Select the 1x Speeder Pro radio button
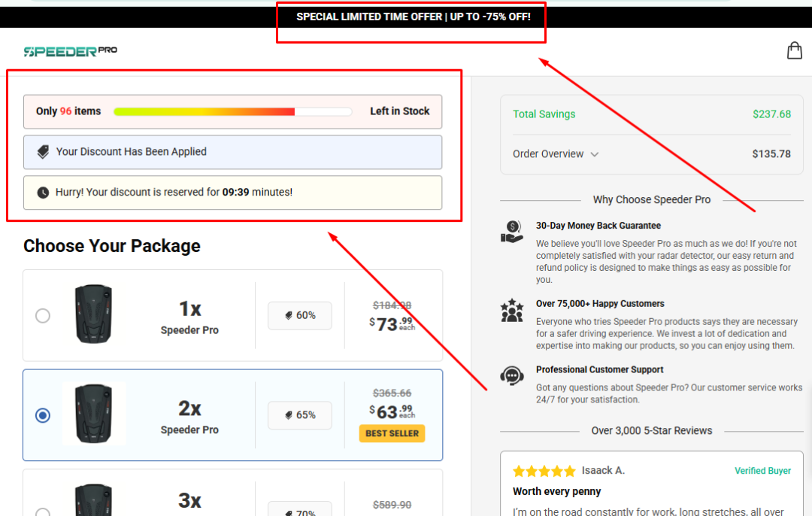The image size is (812, 516). [x=43, y=315]
